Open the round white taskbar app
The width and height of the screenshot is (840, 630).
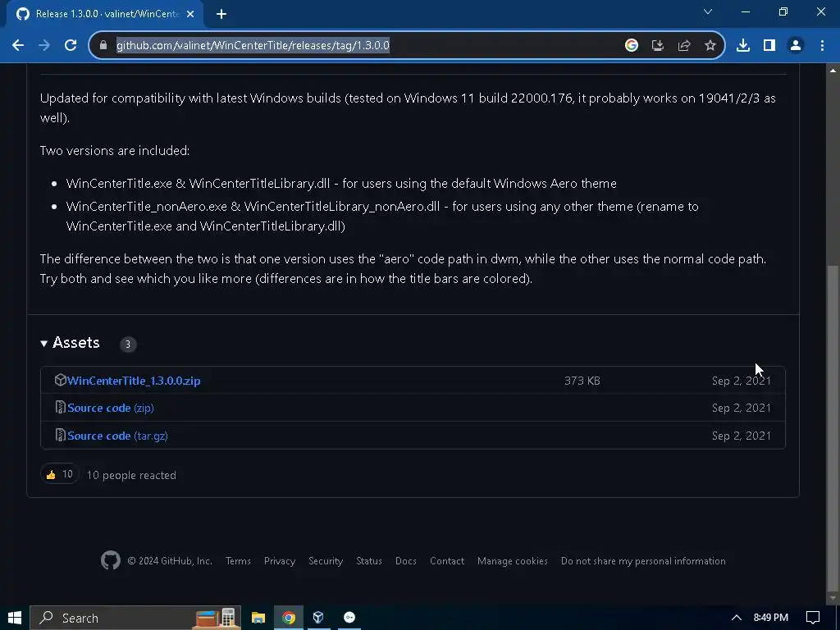349,618
